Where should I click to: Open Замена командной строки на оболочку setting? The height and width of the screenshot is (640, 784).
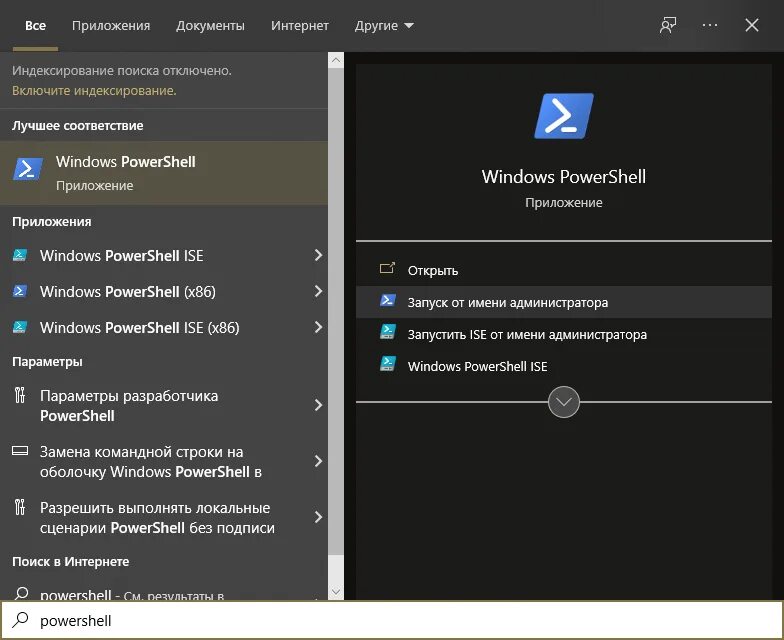(164, 462)
